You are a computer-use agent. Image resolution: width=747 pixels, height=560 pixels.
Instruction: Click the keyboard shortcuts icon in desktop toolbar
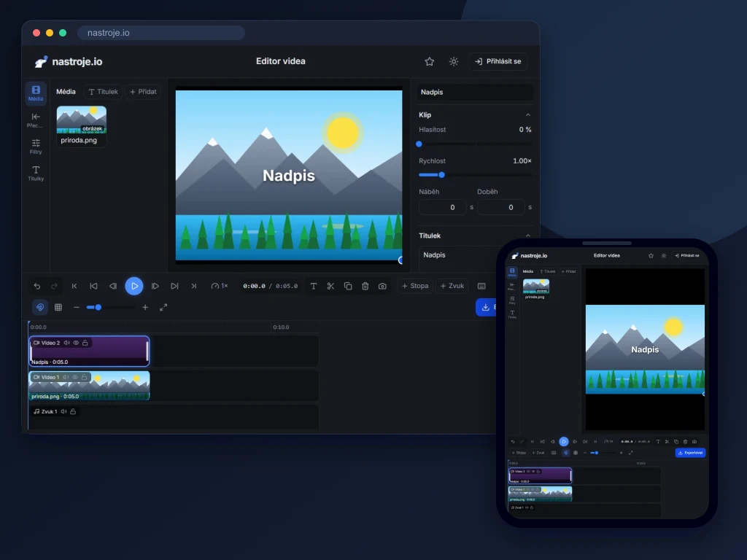pyautogui.click(x=481, y=286)
